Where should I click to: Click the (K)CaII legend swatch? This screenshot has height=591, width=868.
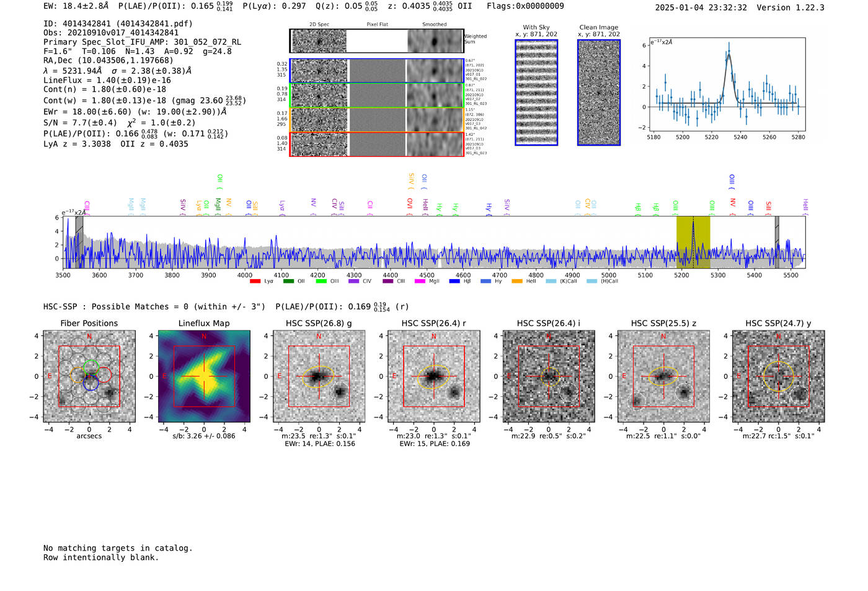click(x=551, y=282)
